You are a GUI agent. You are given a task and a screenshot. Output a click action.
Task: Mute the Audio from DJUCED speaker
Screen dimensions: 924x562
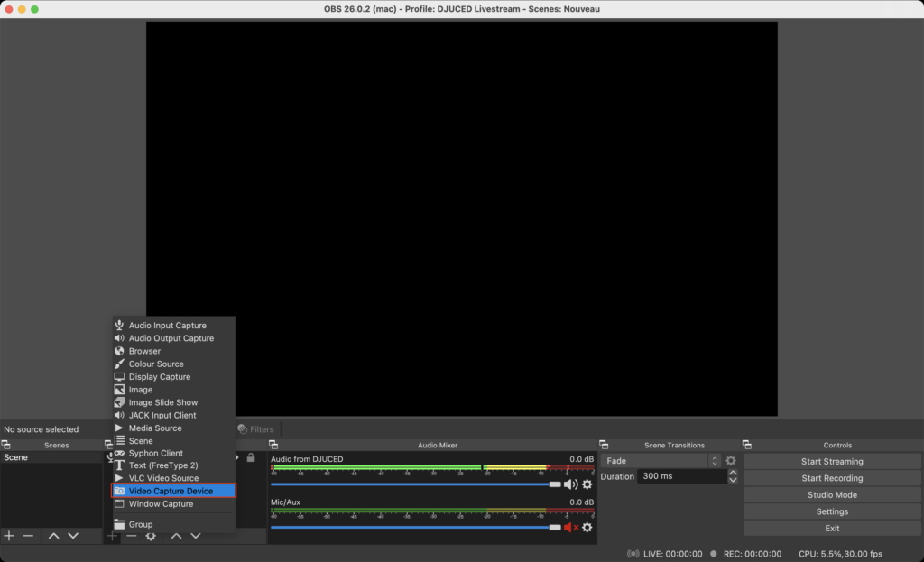[x=570, y=484]
